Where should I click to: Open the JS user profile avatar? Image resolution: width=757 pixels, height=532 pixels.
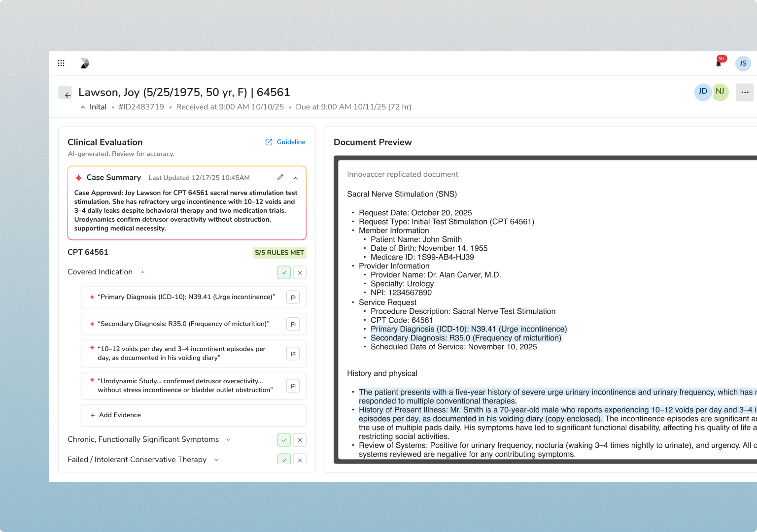tap(743, 63)
